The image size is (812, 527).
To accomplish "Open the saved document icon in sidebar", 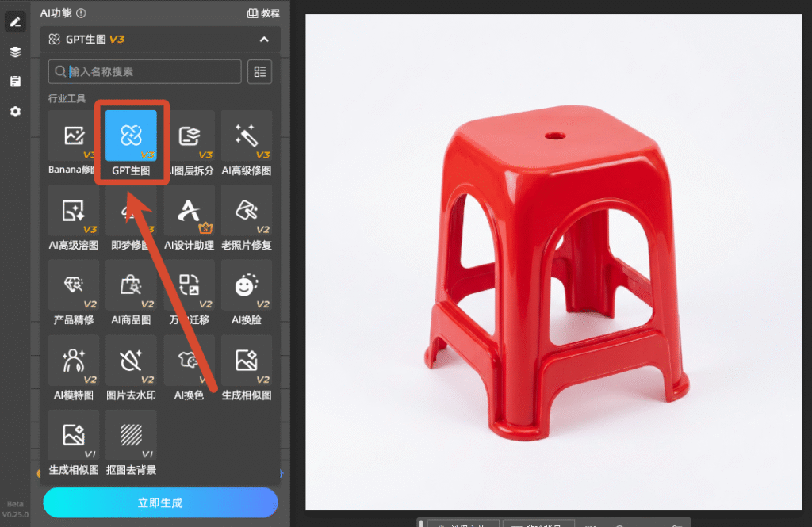I will (x=16, y=82).
